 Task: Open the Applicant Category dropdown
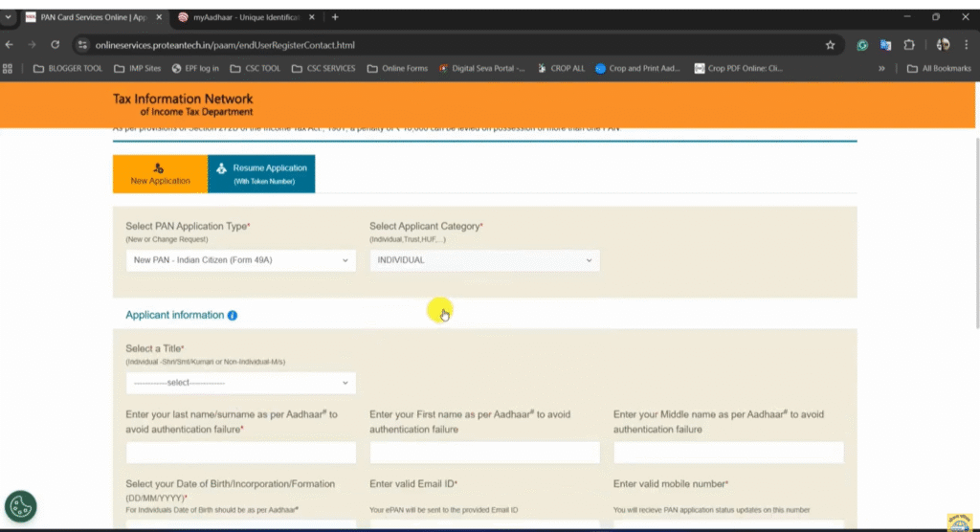point(484,260)
